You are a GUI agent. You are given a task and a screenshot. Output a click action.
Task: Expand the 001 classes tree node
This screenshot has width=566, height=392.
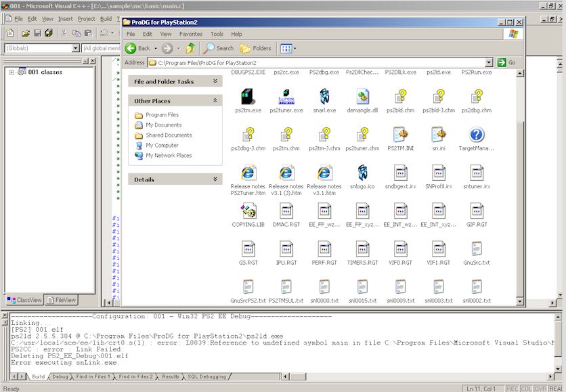coord(12,72)
